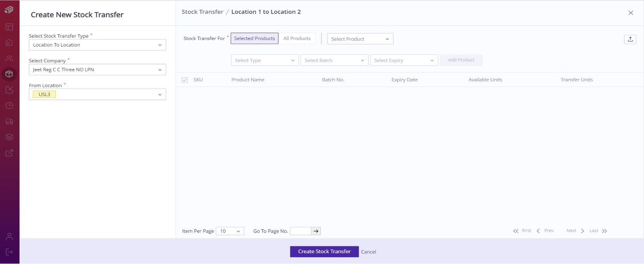Open the dashboard layout sidebar icon
Viewport: 644px width, 264px height.
[9, 27]
